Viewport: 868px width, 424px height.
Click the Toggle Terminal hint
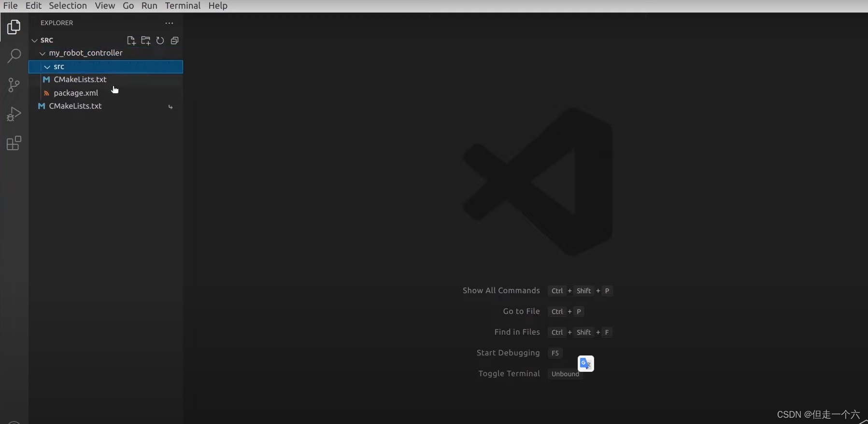(x=509, y=374)
